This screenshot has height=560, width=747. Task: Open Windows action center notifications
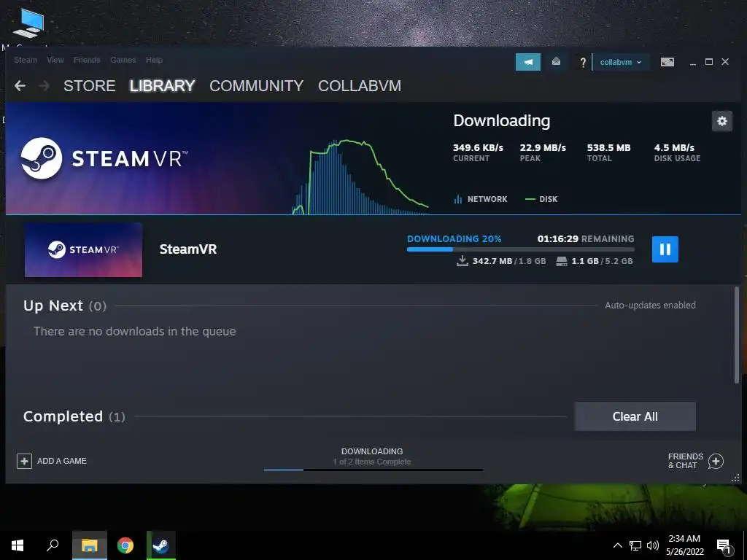pyautogui.click(x=724, y=546)
